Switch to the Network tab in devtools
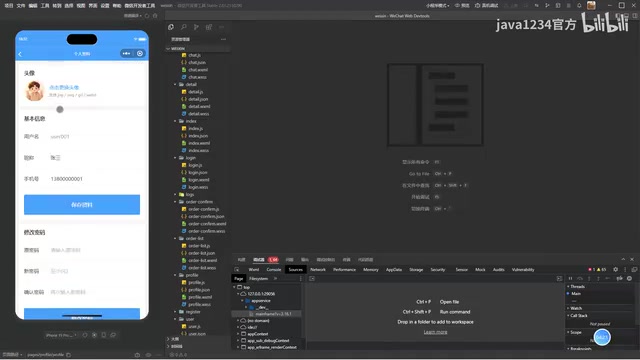Viewport: 640px width, 360px height. [318, 269]
